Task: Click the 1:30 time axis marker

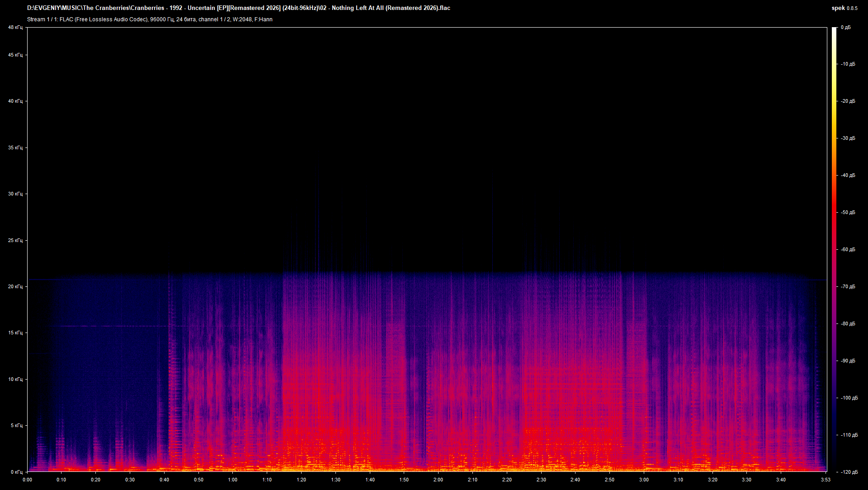Action: (335, 480)
